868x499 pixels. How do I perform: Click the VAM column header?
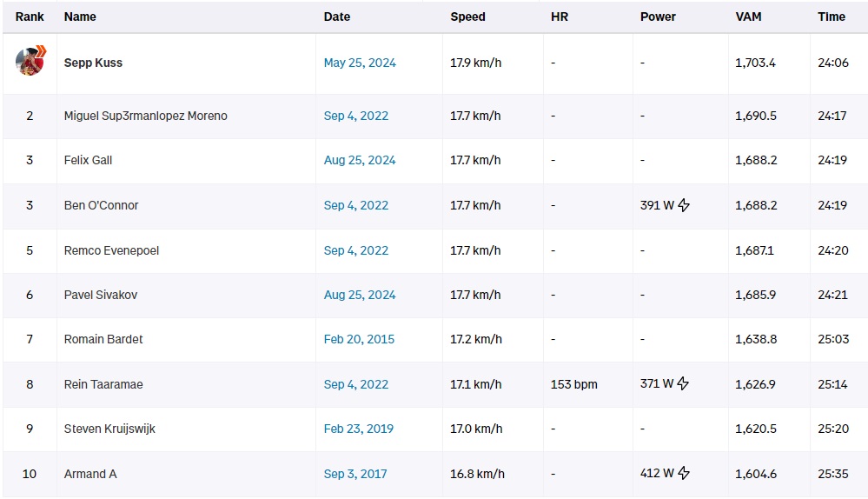point(749,17)
